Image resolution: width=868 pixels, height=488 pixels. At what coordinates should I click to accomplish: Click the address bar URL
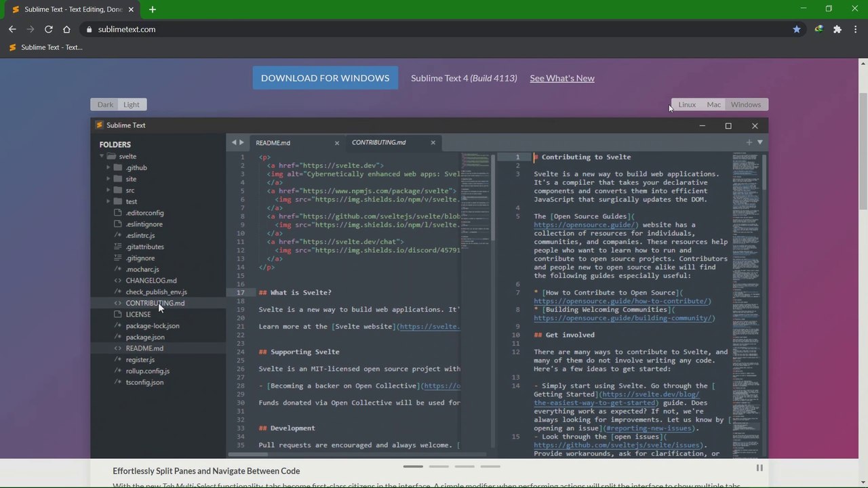coord(127,29)
